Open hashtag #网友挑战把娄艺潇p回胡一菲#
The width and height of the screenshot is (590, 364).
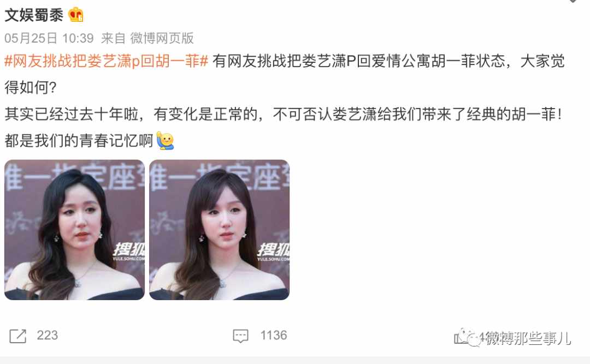(106, 61)
